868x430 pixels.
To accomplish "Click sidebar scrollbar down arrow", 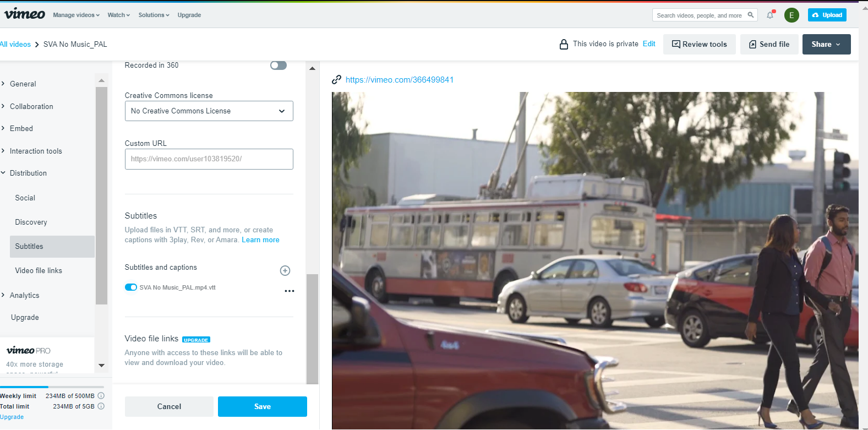I will (x=101, y=365).
